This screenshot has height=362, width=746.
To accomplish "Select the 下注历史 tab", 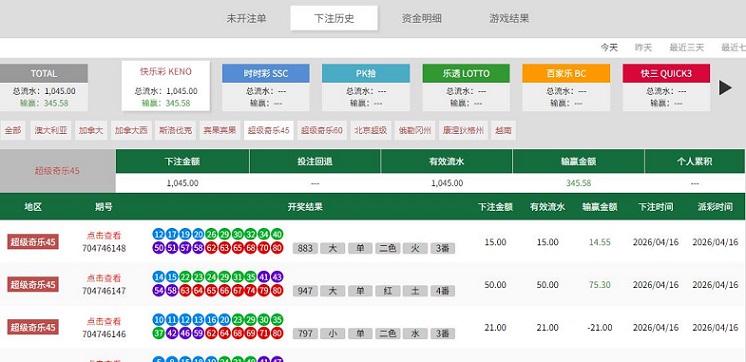I will point(334,18).
